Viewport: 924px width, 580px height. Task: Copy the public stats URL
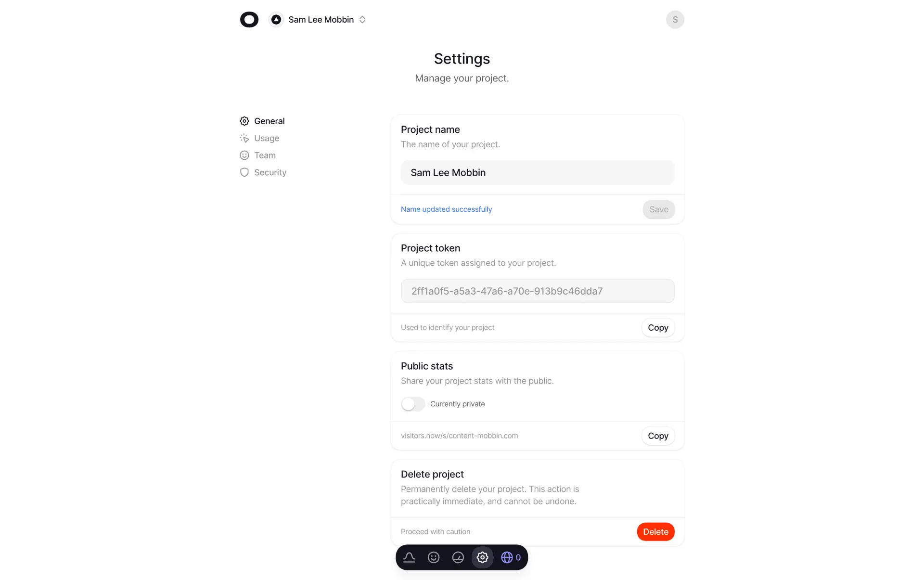(x=658, y=436)
